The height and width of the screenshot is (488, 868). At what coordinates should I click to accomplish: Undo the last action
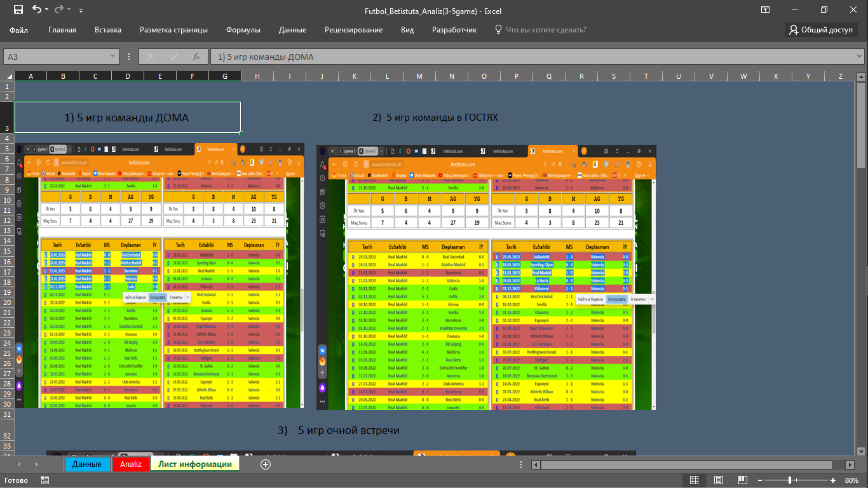[36, 10]
